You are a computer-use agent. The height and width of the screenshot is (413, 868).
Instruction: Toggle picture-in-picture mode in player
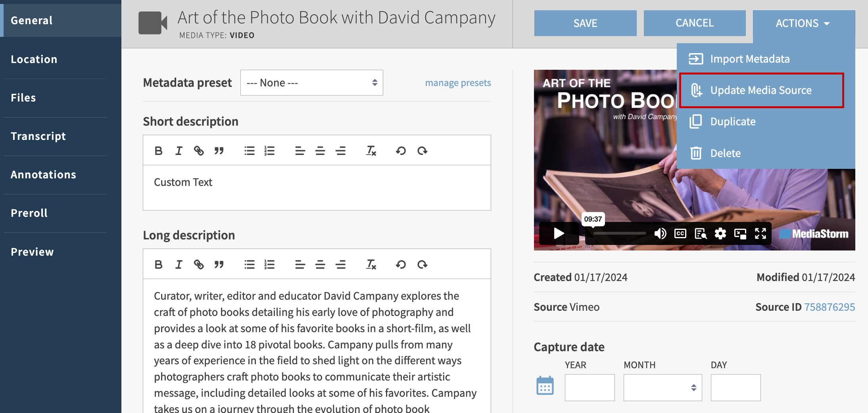tap(740, 233)
